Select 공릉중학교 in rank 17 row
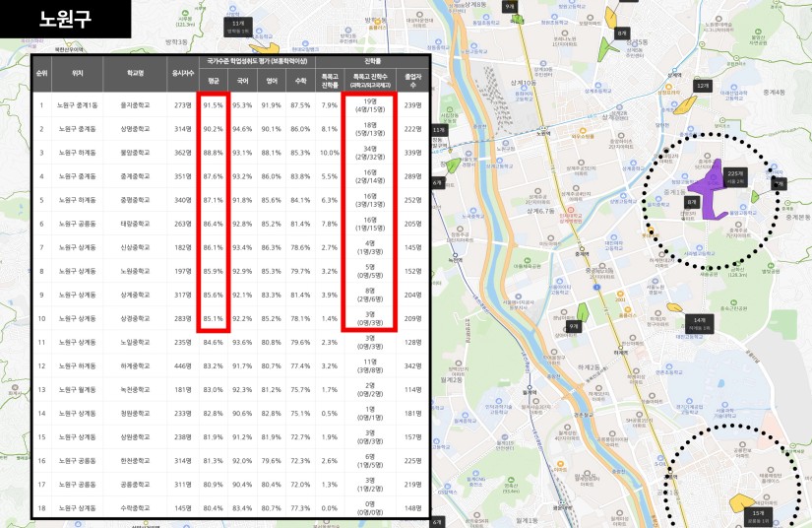 pos(135,485)
